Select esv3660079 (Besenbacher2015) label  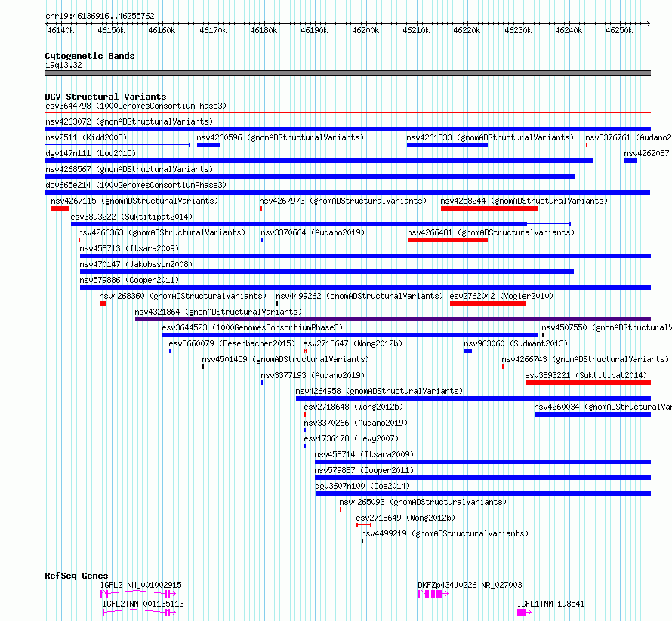(232, 343)
